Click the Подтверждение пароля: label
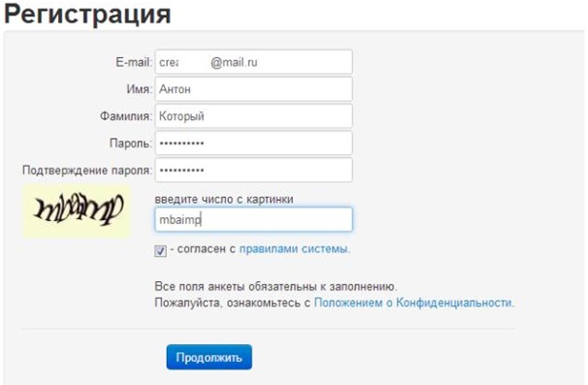 pos(87,170)
